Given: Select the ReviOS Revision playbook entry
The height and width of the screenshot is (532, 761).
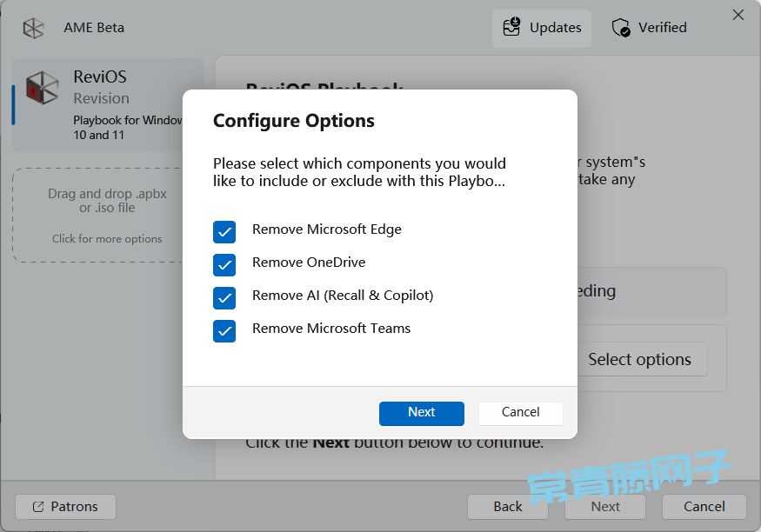Looking at the screenshot, I should (x=107, y=104).
